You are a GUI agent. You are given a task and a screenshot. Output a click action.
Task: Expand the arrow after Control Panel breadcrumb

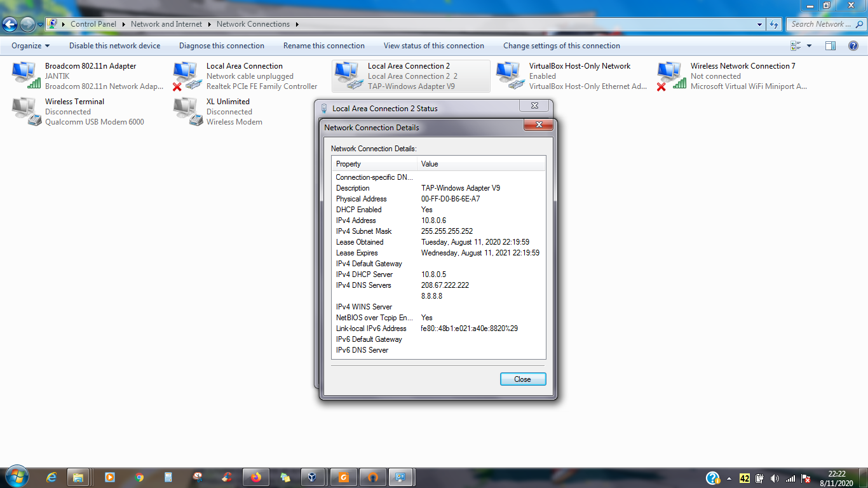click(x=123, y=24)
